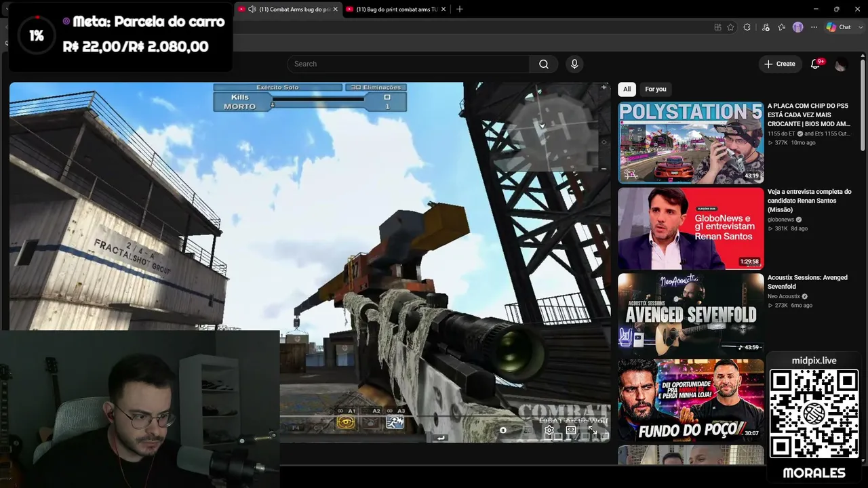Open the browser extensions puzzle icon

tap(747, 27)
